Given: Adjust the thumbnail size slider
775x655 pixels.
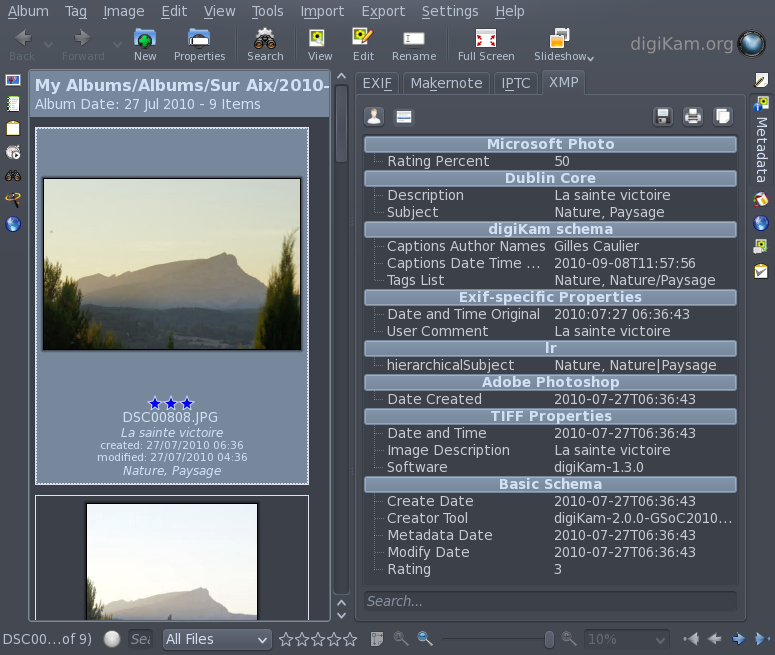Looking at the screenshot, I should (549, 639).
